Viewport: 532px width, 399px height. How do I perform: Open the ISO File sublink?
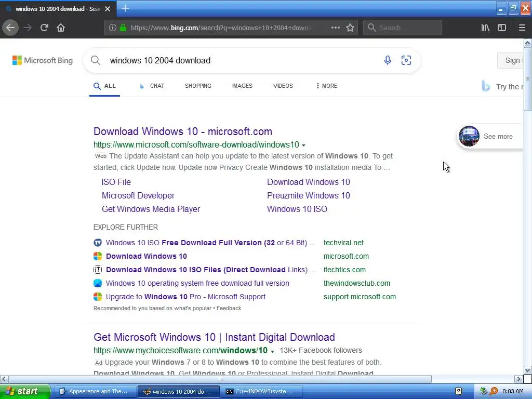point(116,182)
